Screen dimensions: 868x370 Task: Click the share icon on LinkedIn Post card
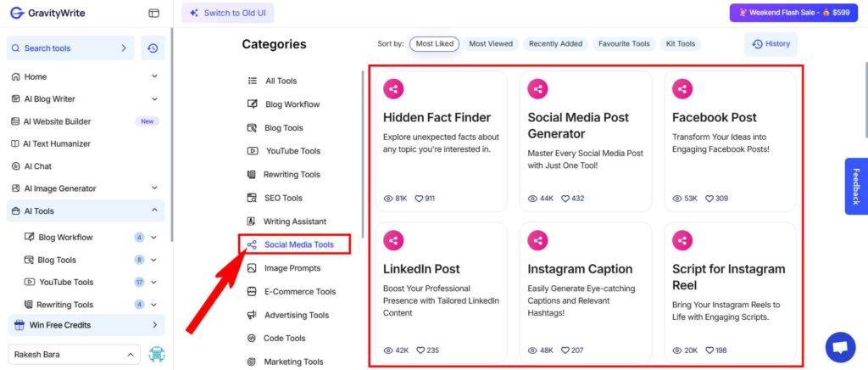[393, 240]
